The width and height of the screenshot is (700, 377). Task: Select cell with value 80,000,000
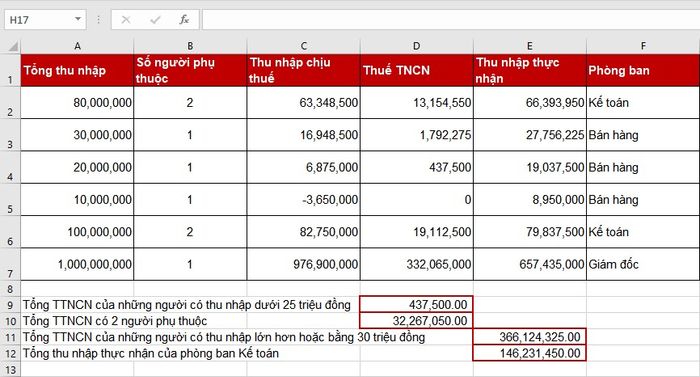pyautogui.click(x=77, y=103)
